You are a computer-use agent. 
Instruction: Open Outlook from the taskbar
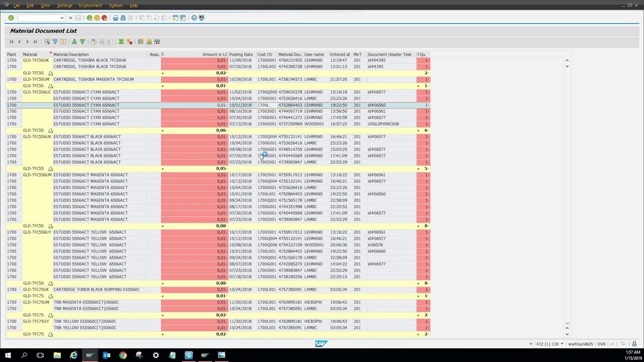[x=107, y=355]
